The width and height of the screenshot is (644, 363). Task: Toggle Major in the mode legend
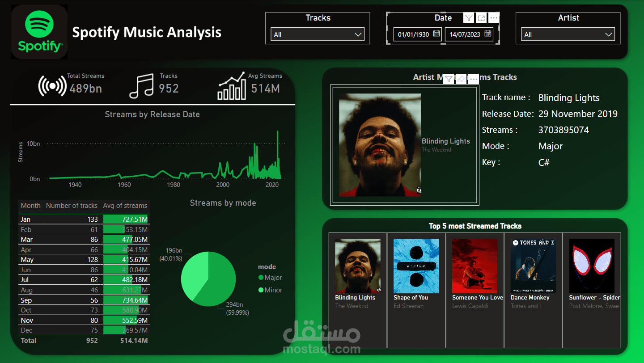click(271, 277)
